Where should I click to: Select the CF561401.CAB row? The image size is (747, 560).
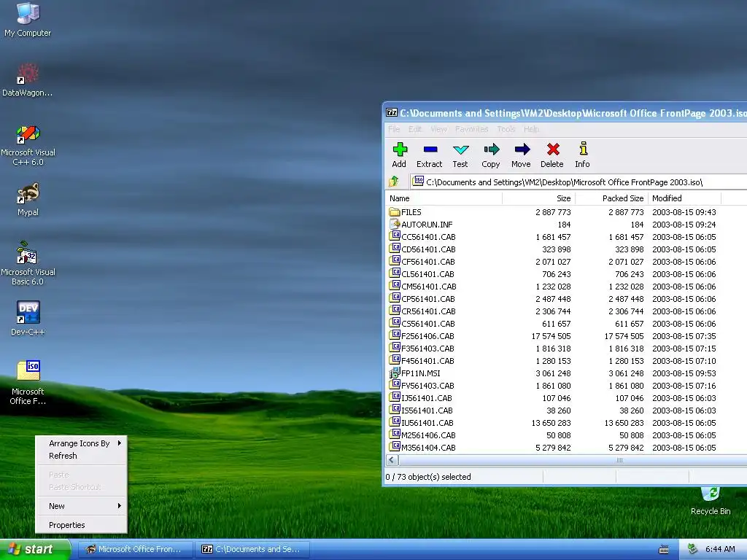coord(566,262)
